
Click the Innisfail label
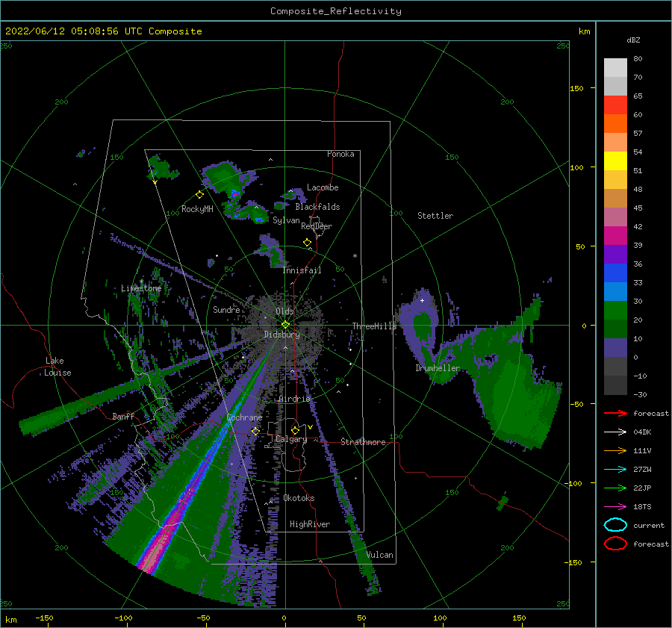302,270
